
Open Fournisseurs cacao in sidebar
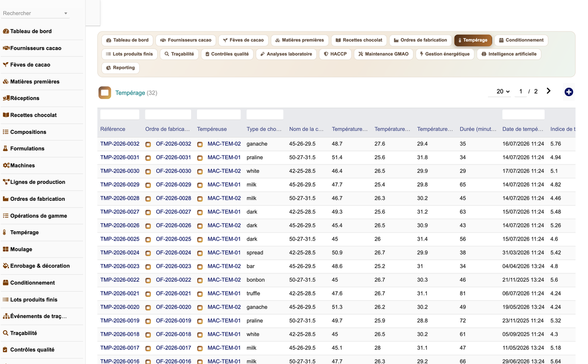coord(36,48)
